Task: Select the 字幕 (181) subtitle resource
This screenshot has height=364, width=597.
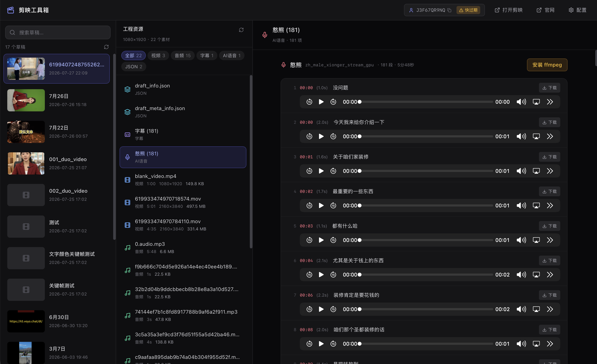Action: (x=183, y=134)
